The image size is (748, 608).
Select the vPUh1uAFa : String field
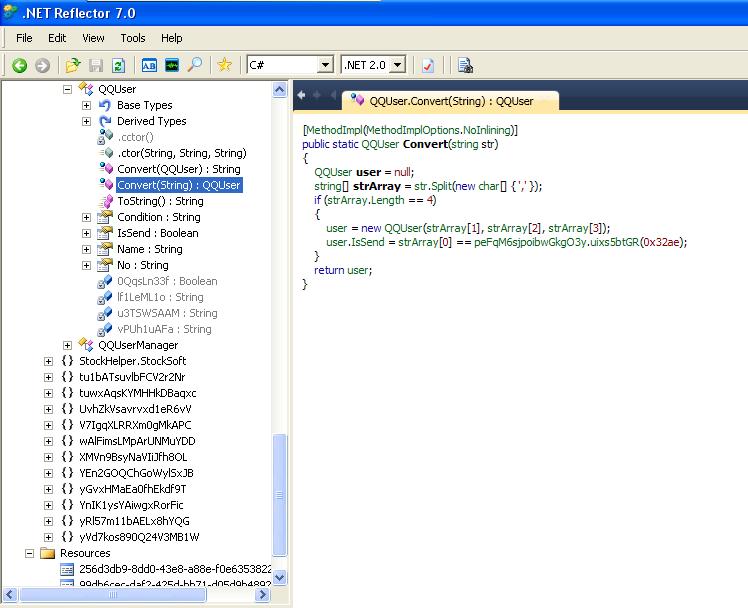point(164,329)
